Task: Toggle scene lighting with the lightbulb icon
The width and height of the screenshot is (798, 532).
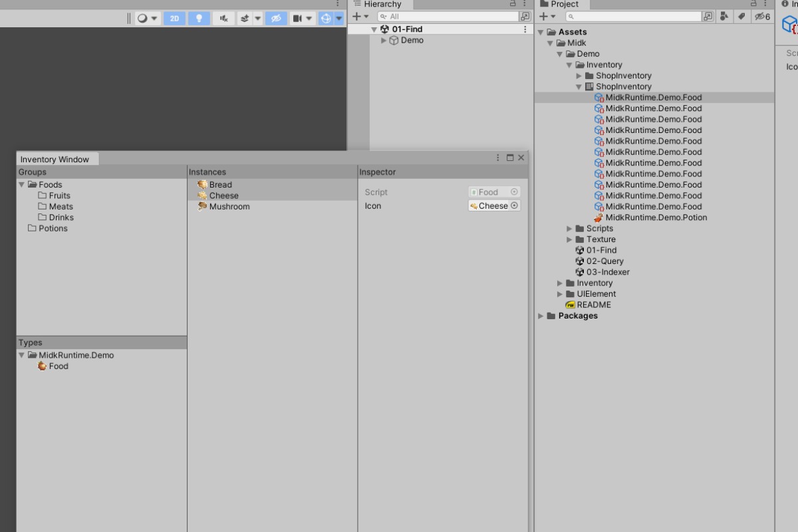Action: (198, 18)
